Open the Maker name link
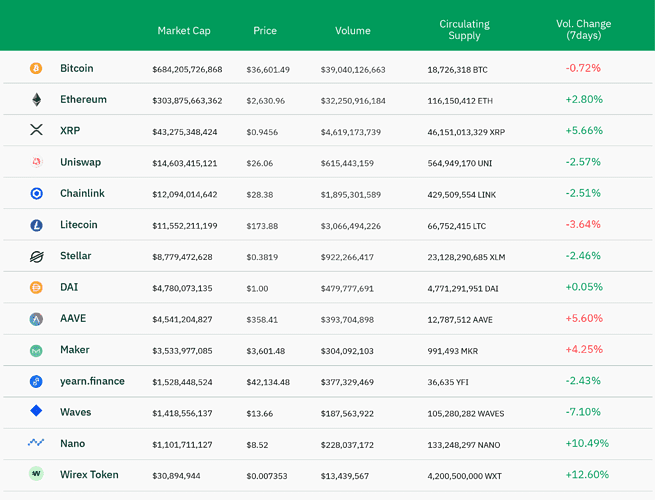 tap(74, 350)
